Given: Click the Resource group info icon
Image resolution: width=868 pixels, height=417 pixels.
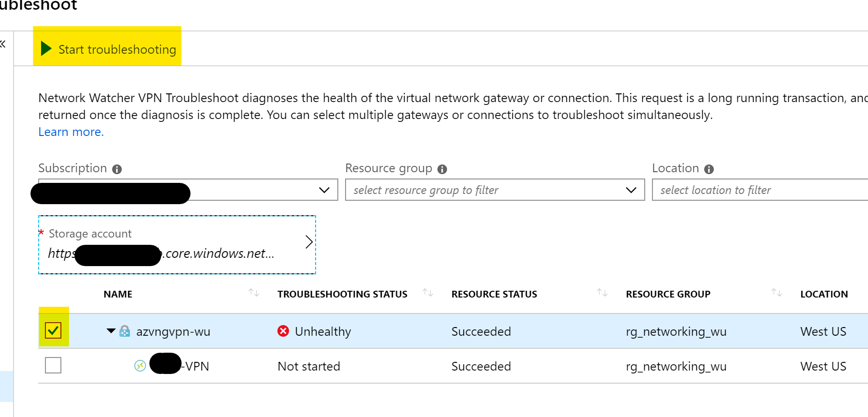Looking at the screenshot, I should pyautogui.click(x=442, y=169).
